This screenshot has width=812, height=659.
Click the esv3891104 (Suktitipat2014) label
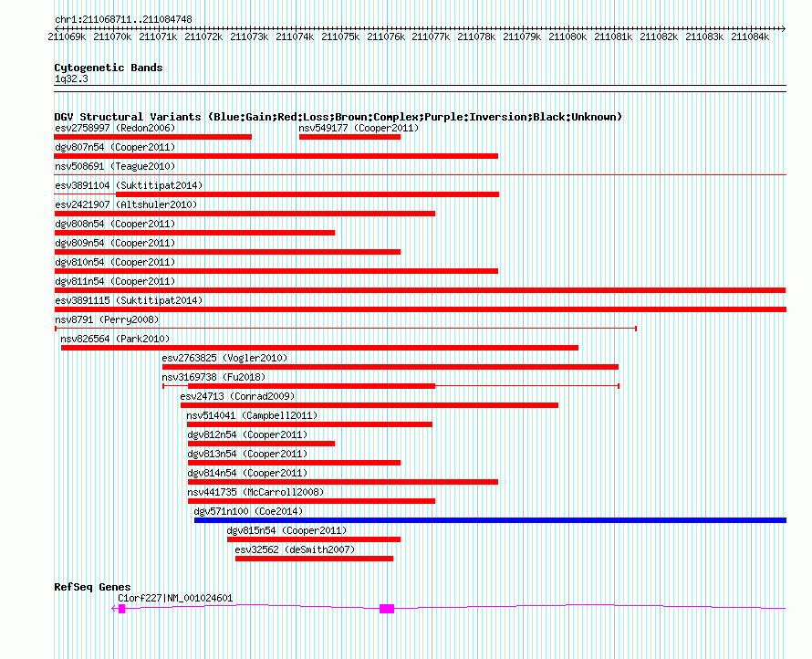[x=129, y=185]
